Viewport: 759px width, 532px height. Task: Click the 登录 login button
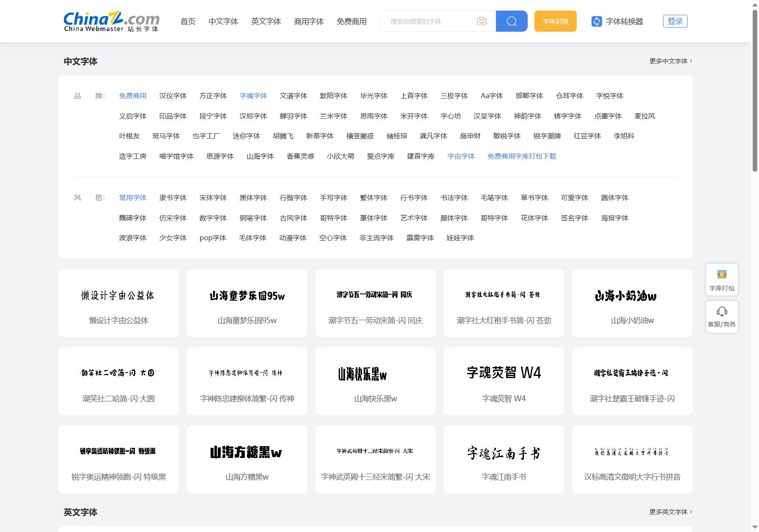[675, 21]
